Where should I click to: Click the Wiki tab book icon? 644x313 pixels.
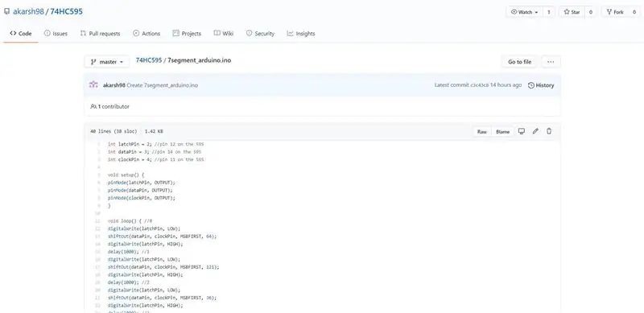[x=217, y=33]
